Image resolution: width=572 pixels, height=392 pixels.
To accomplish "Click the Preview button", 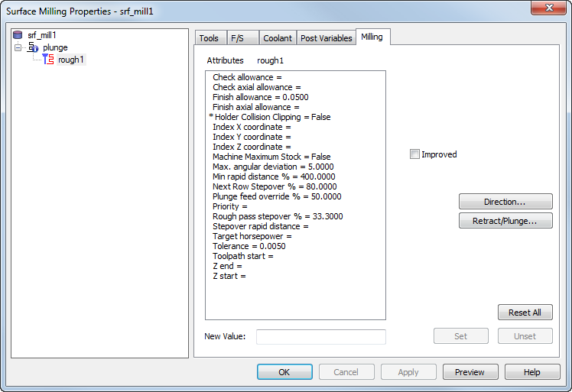I will pyautogui.click(x=470, y=372).
